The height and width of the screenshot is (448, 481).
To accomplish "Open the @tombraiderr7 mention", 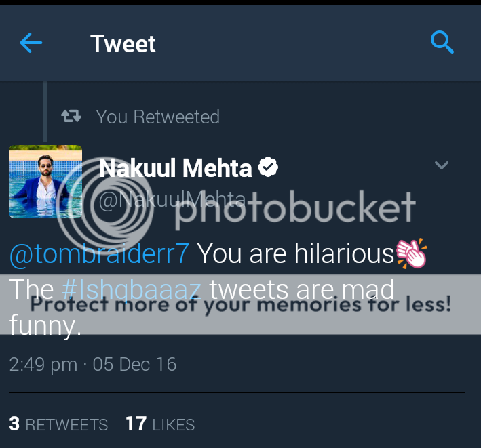I will click(x=99, y=254).
